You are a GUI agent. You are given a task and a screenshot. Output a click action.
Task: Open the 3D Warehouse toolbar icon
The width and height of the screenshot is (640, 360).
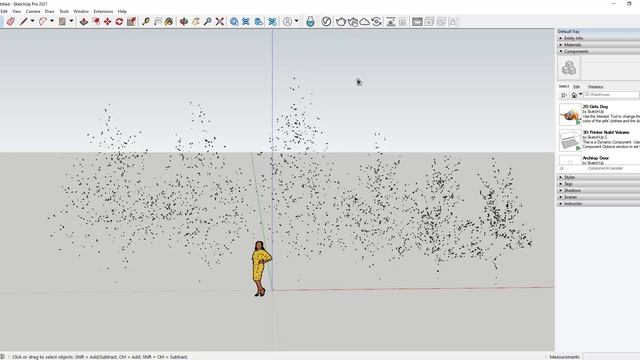(x=234, y=22)
